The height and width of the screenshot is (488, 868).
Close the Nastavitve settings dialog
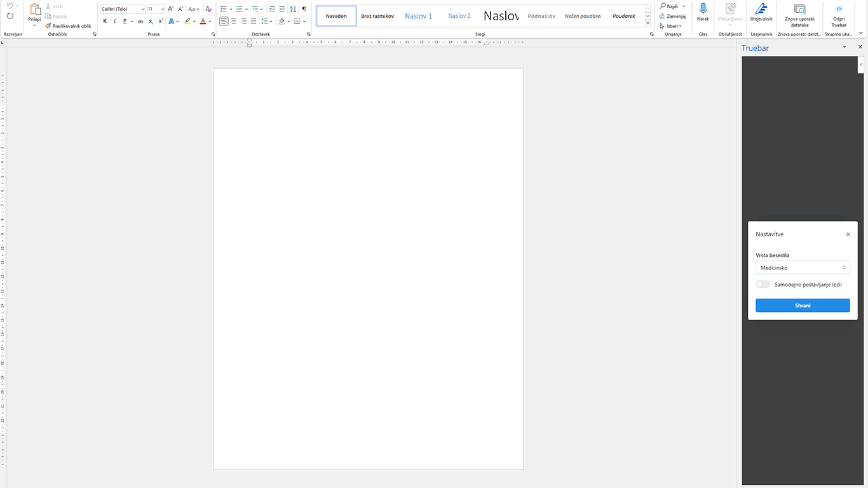(848, 234)
